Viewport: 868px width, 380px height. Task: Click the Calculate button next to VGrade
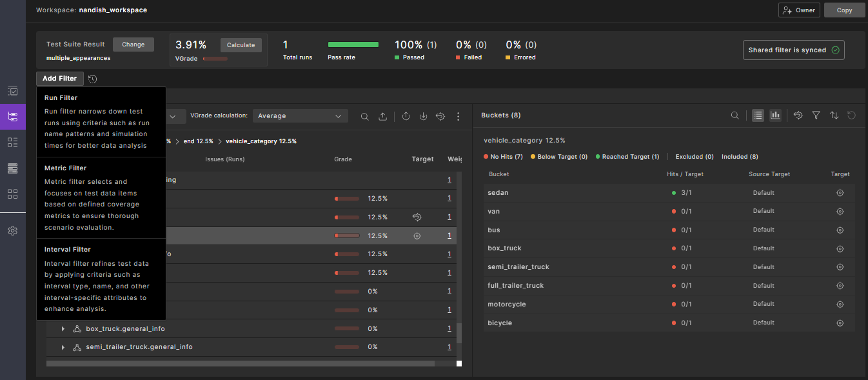pyautogui.click(x=241, y=45)
